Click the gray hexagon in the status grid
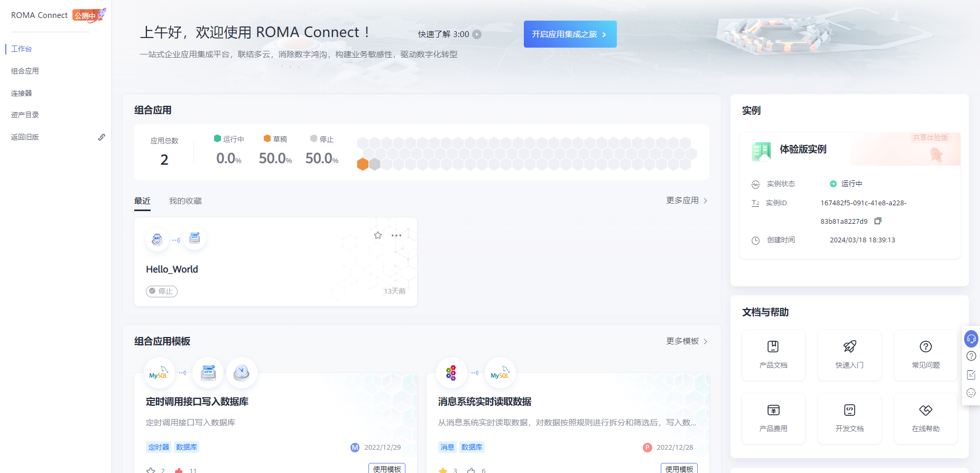Image resolution: width=980 pixels, height=473 pixels. [375, 164]
